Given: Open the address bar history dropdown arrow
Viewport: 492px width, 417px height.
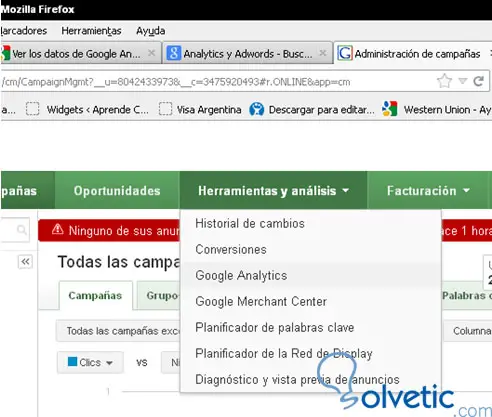Looking at the screenshot, I should 462,81.
